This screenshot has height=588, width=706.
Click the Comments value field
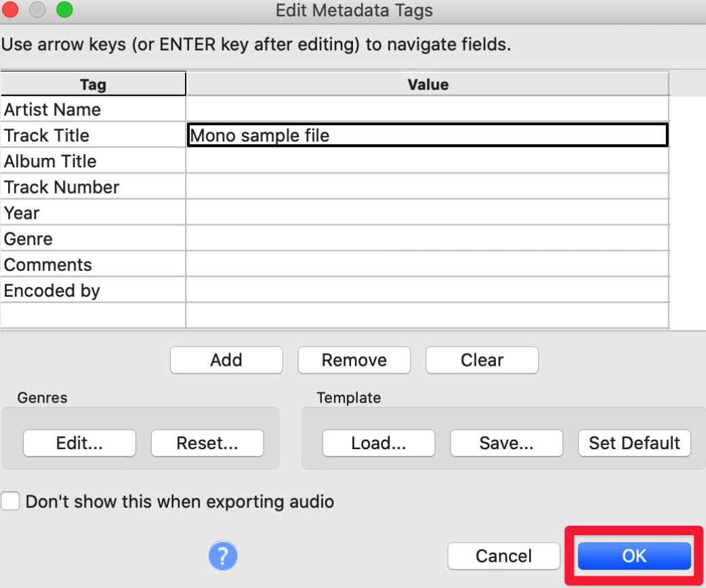pyautogui.click(x=427, y=264)
